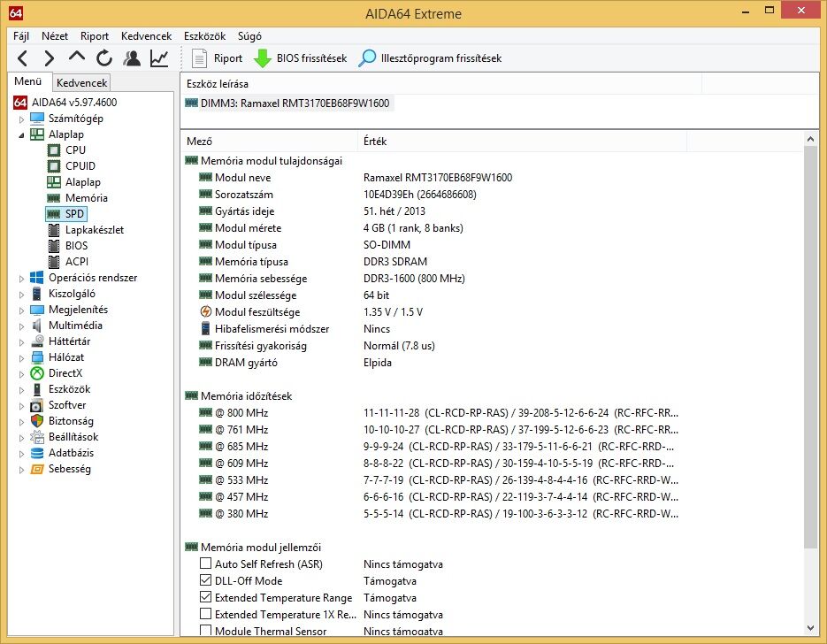
Task: Go back with the left arrow icon
Action: pyautogui.click(x=22, y=58)
